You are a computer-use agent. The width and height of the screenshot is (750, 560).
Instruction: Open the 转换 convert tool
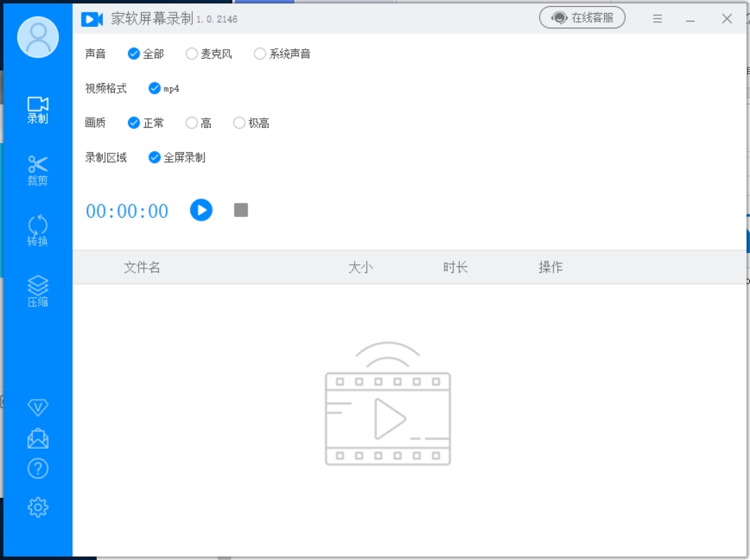click(x=37, y=230)
